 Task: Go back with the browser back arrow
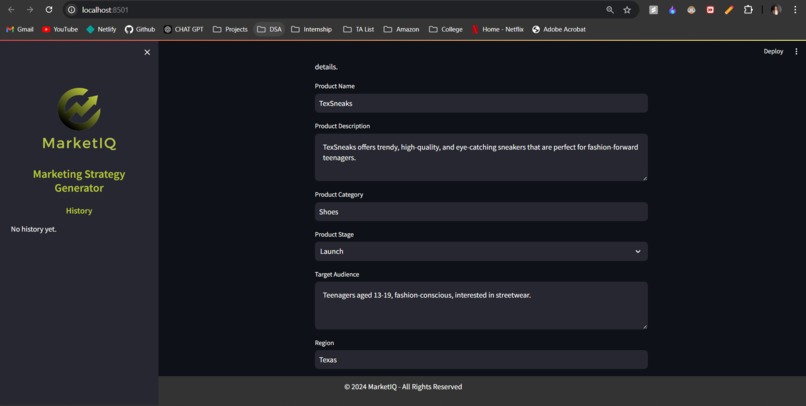(x=11, y=10)
